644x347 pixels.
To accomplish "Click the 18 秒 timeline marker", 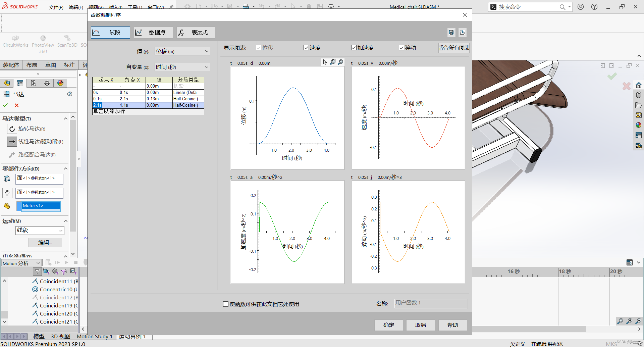I will 565,271.
